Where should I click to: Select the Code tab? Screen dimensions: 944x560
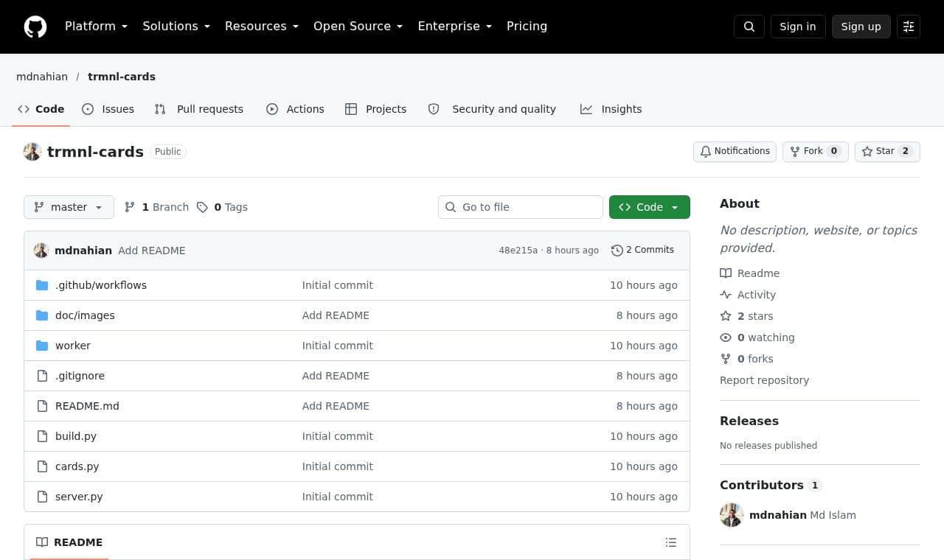point(41,109)
